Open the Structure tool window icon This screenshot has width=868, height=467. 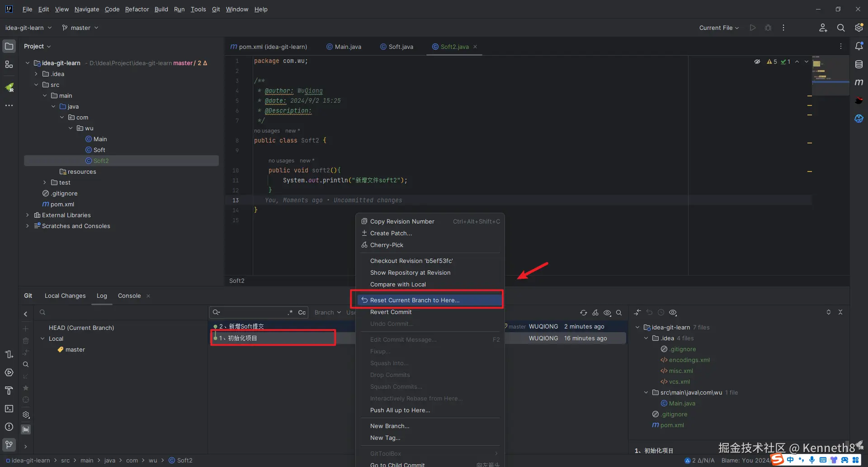pos(9,65)
